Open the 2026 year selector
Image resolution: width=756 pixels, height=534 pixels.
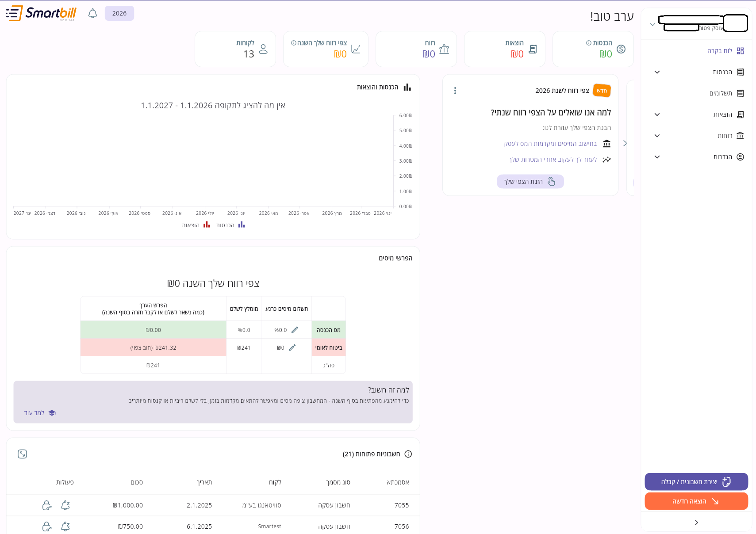point(119,13)
